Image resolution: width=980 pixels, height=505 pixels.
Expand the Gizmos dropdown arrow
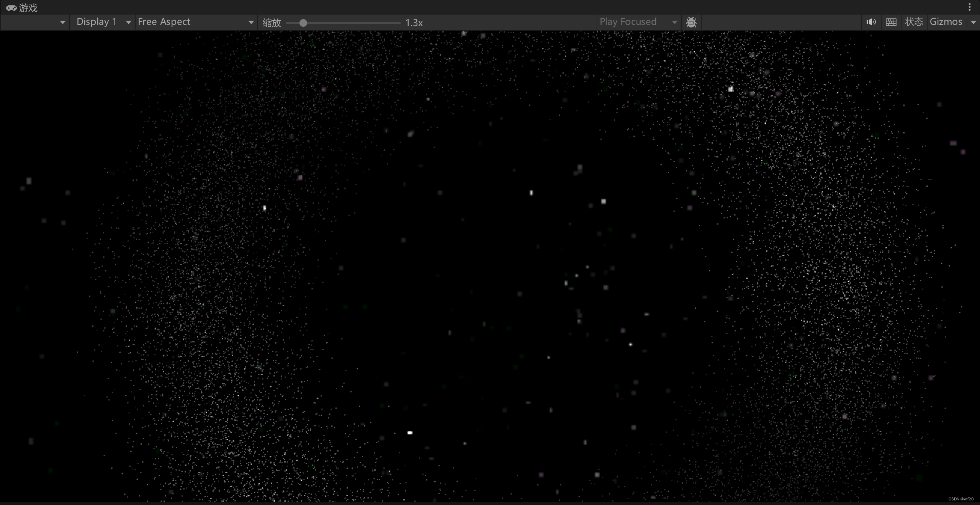pyautogui.click(x=973, y=22)
